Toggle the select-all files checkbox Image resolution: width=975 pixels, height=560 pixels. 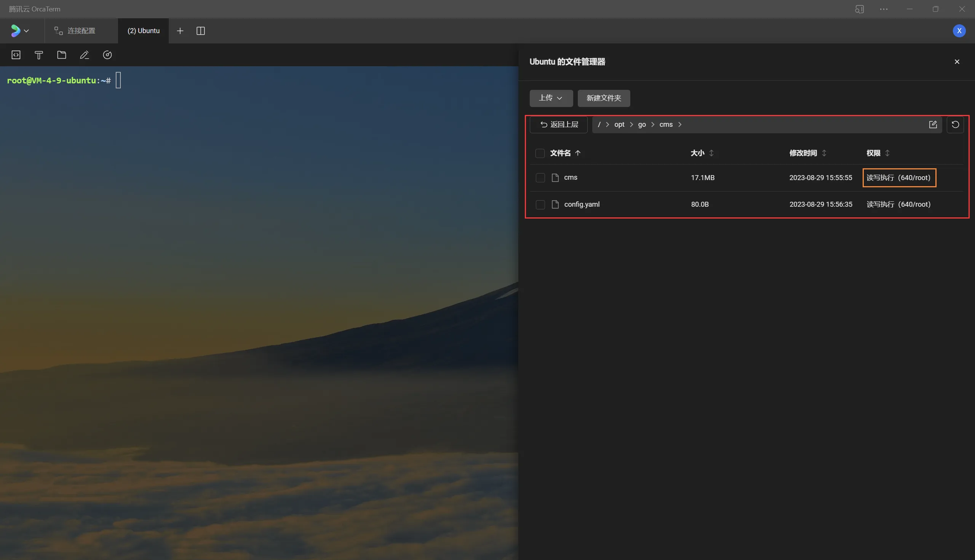540,153
